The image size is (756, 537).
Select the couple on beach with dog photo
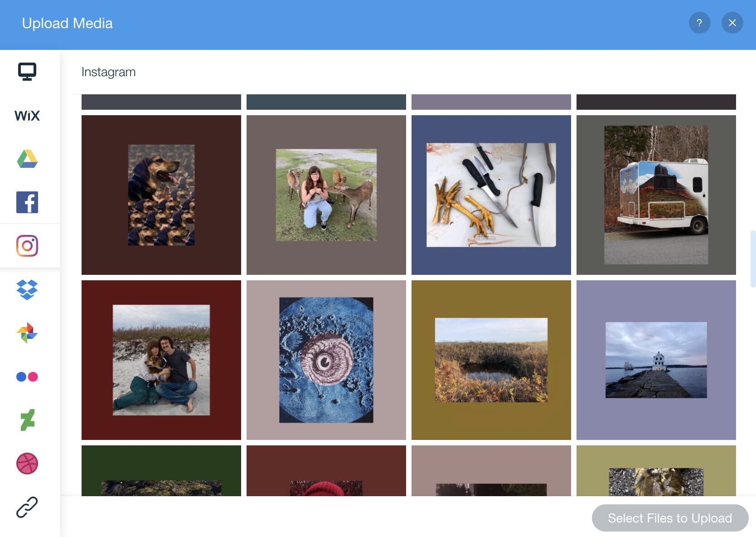[x=161, y=360]
